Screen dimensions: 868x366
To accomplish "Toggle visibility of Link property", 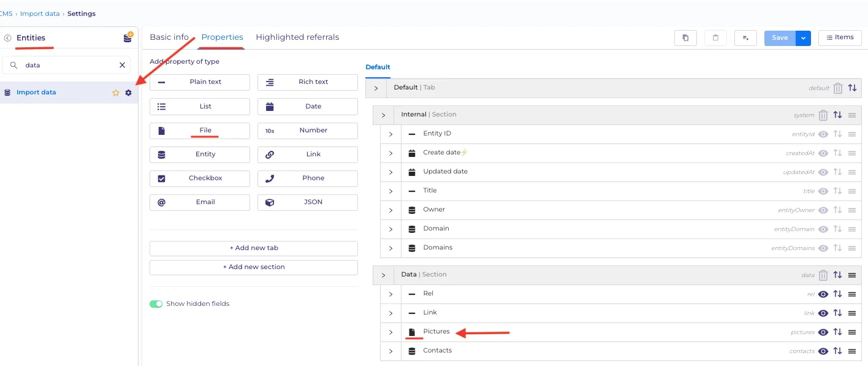I will 823,313.
